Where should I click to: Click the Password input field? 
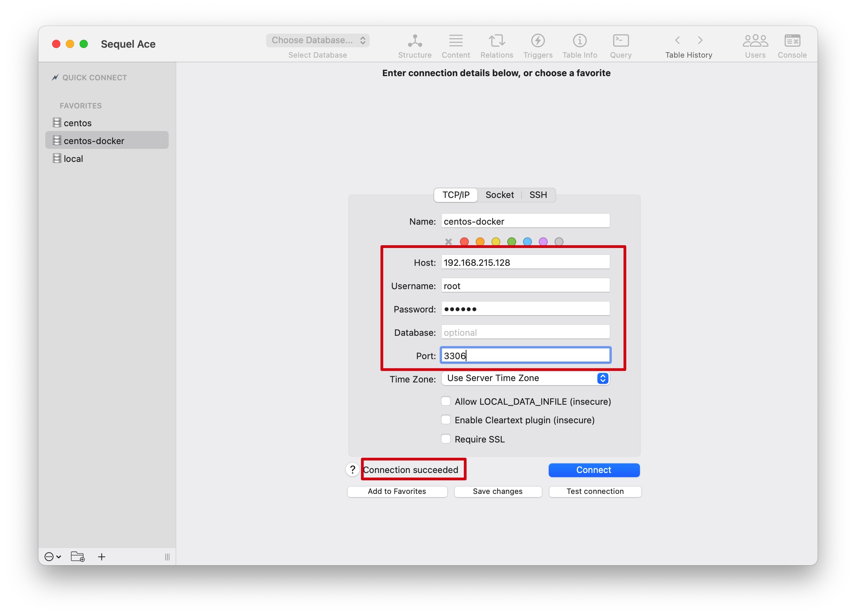click(526, 309)
